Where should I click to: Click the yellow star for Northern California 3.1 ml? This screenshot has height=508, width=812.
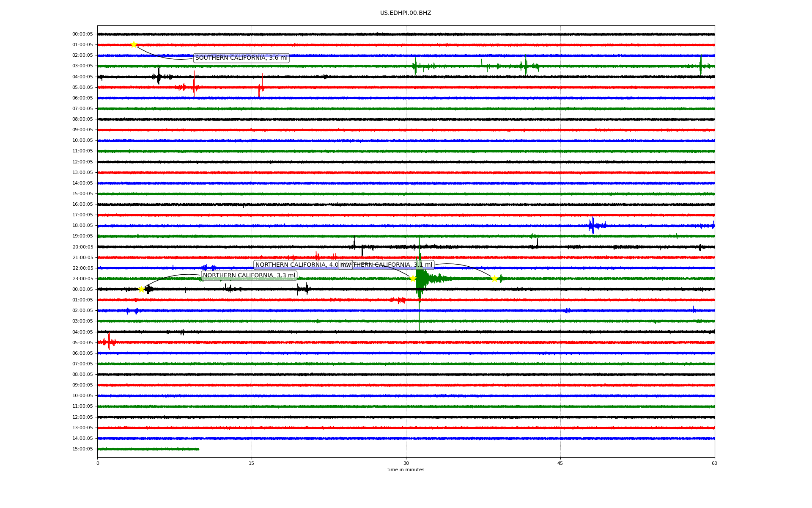494,279
